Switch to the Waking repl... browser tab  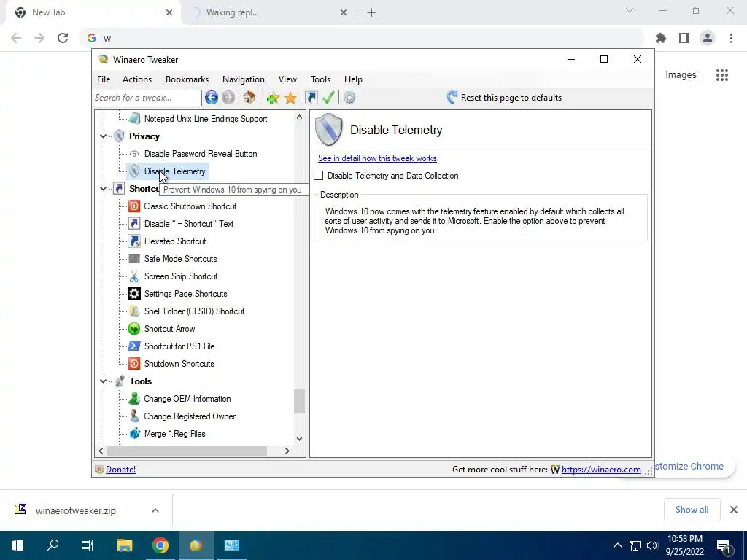click(x=268, y=12)
